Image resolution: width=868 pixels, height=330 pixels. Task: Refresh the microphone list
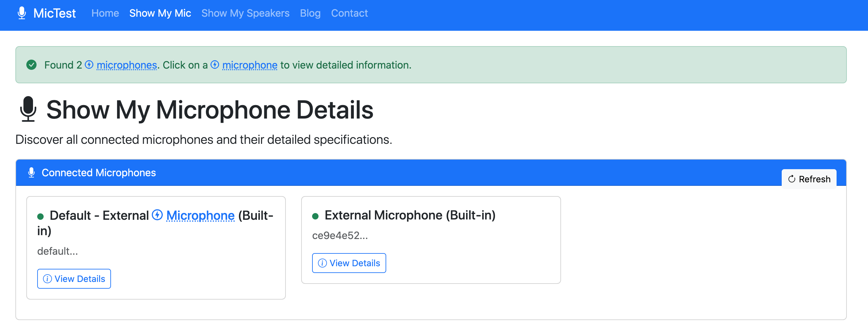pyautogui.click(x=809, y=179)
